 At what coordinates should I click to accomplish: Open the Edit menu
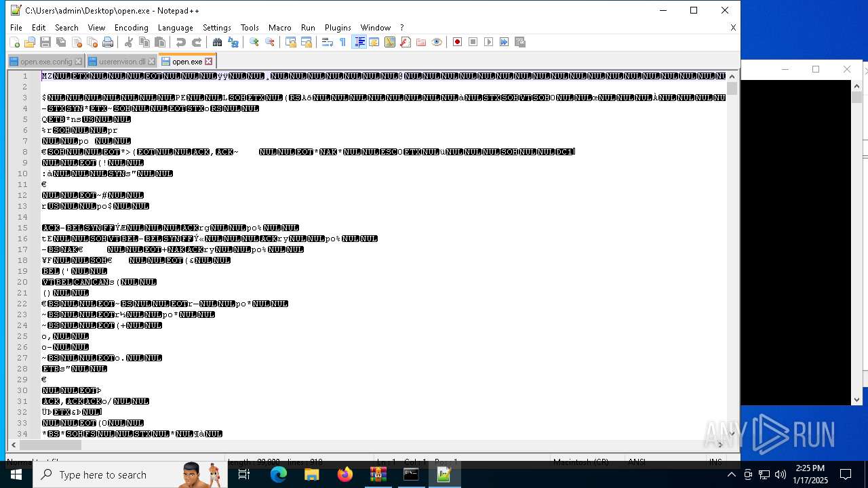[39, 28]
